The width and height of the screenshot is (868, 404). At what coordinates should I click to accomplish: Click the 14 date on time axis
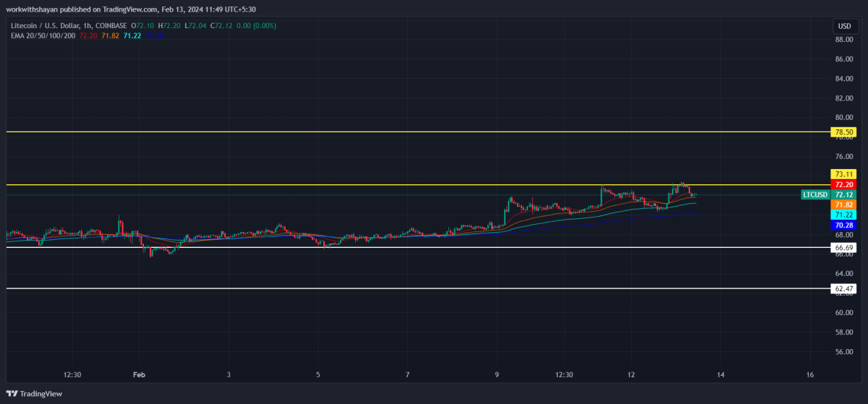tap(720, 374)
